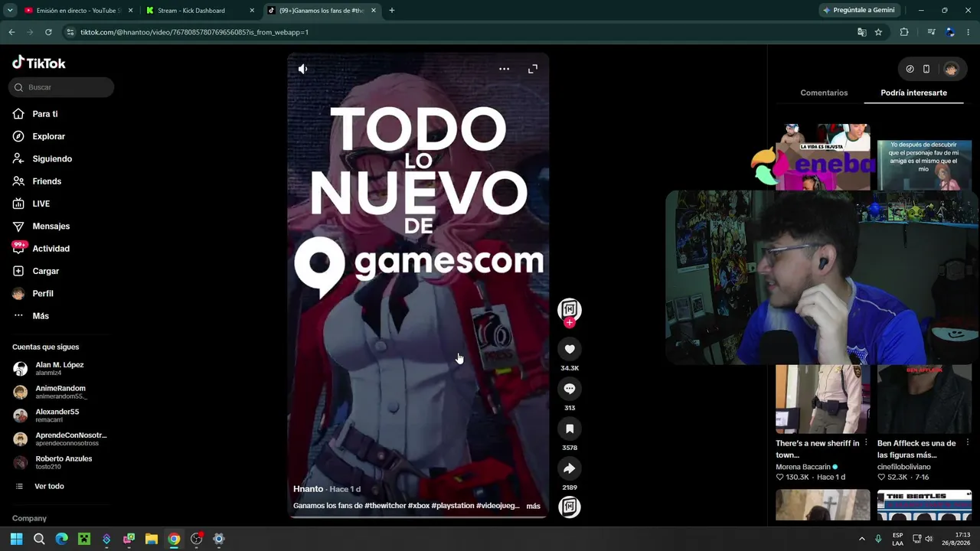Switch to the YouTube Emisión en directo tab
Viewport: 980px width, 551px height.
coord(79,11)
